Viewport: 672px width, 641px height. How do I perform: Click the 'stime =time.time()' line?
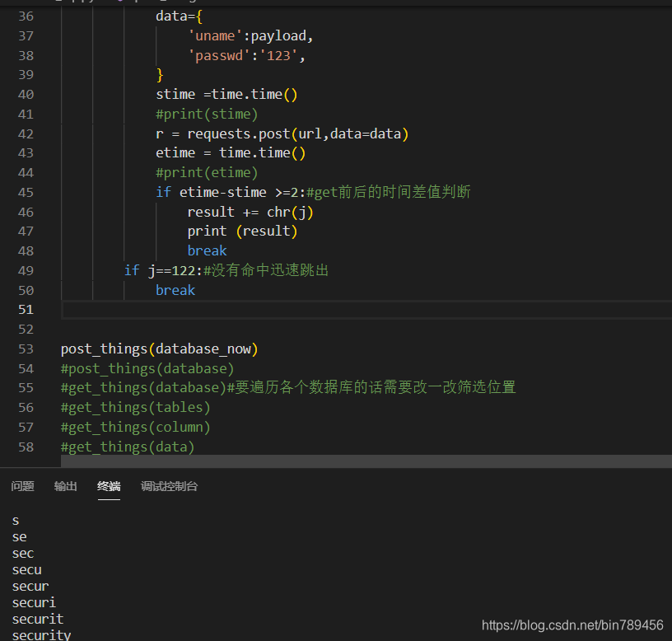coord(226,94)
